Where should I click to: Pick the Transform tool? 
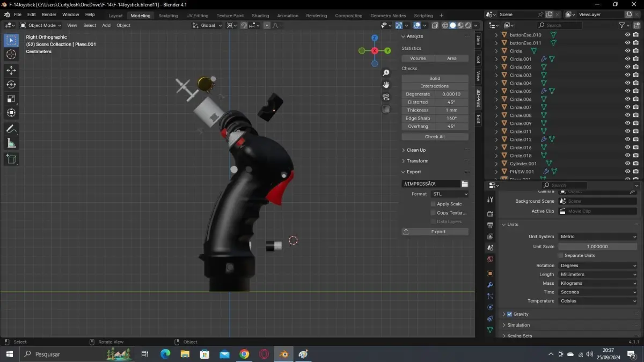[x=11, y=113]
